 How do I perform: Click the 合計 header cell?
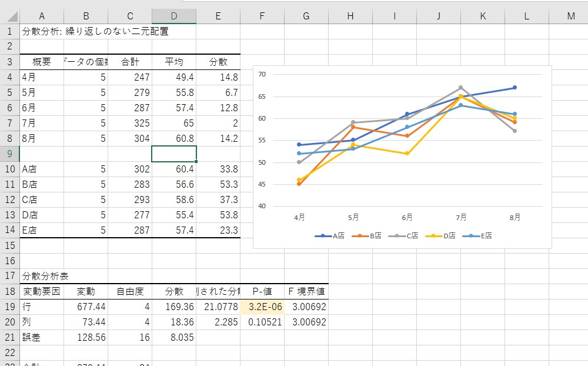130,62
